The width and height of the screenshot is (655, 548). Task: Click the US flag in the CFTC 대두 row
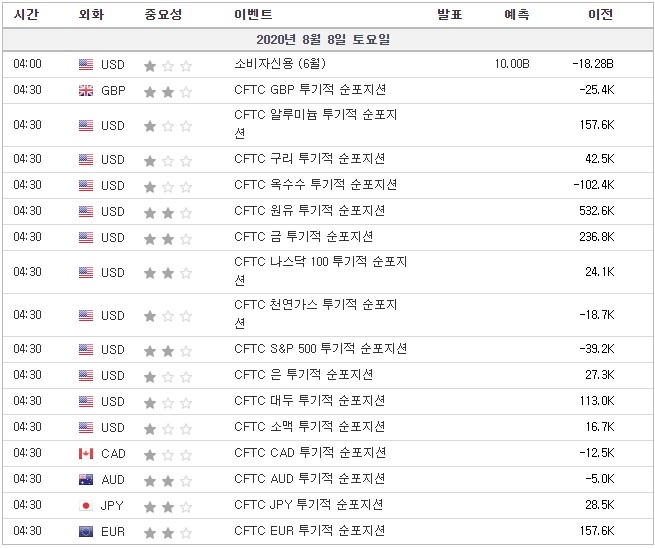(86, 401)
